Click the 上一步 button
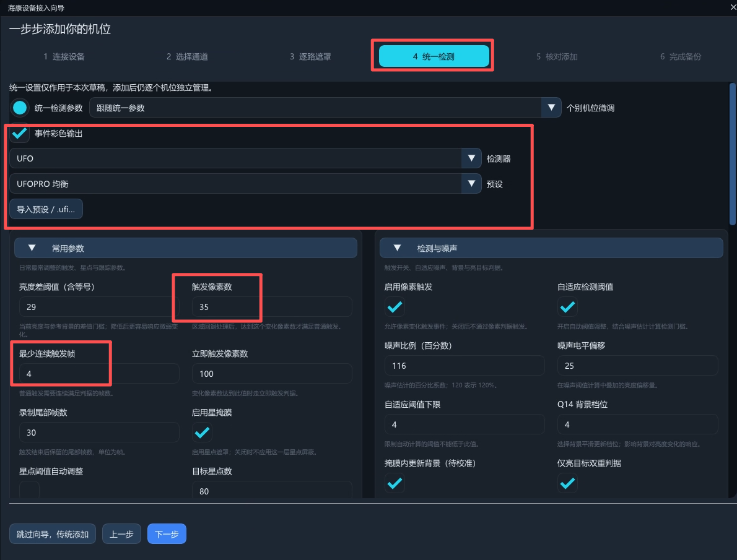 [121, 533]
